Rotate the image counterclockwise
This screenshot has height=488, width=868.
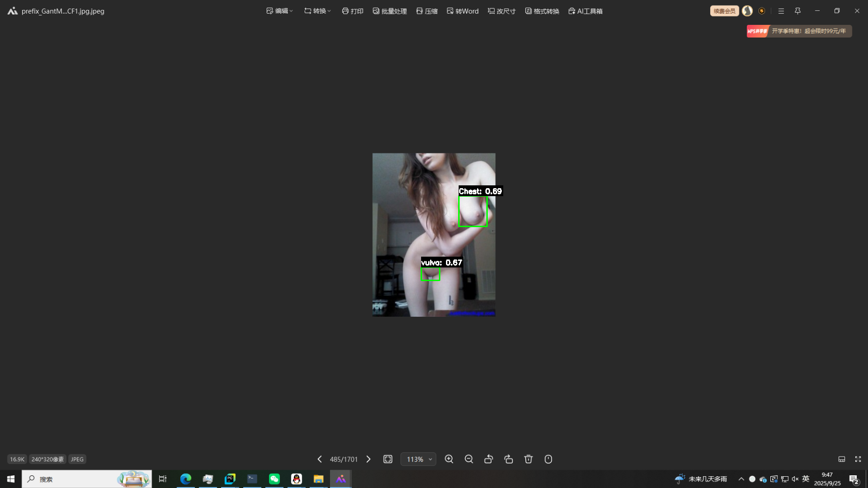point(489,459)
